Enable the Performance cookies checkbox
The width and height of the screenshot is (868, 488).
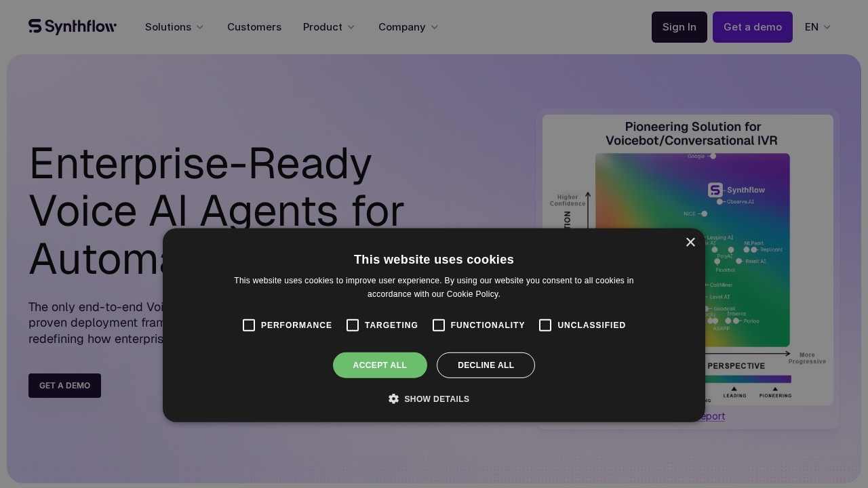249,325
